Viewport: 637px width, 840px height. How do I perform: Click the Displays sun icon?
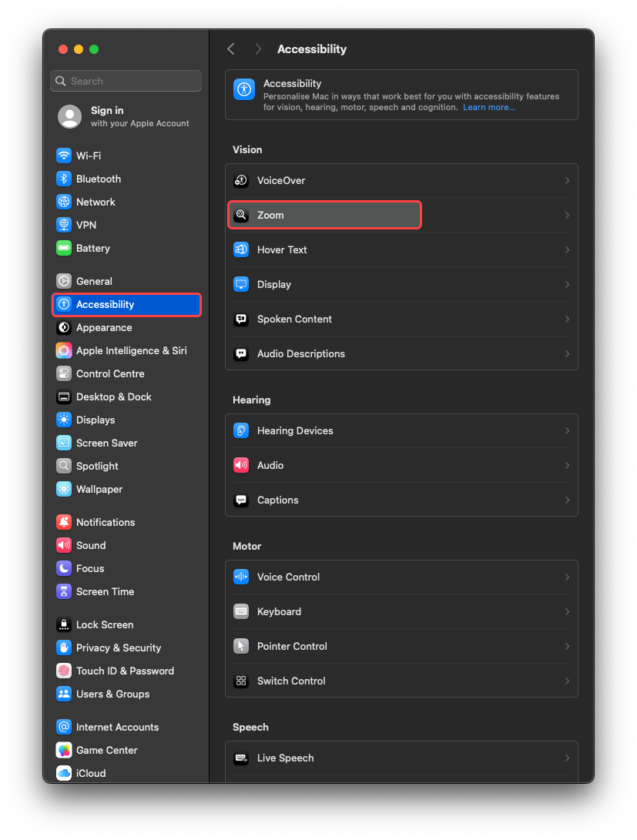(64, 420)
